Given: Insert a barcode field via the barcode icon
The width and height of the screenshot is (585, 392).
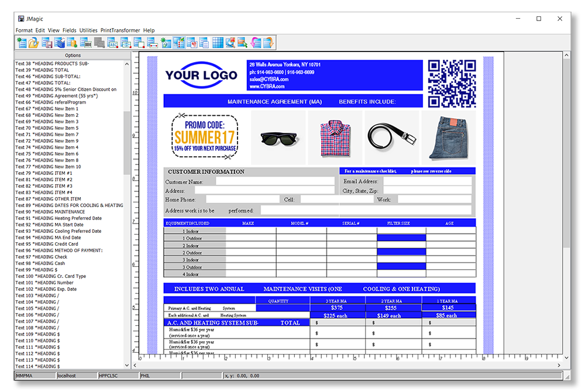Looking at the screenshot, I should [86, 43].
